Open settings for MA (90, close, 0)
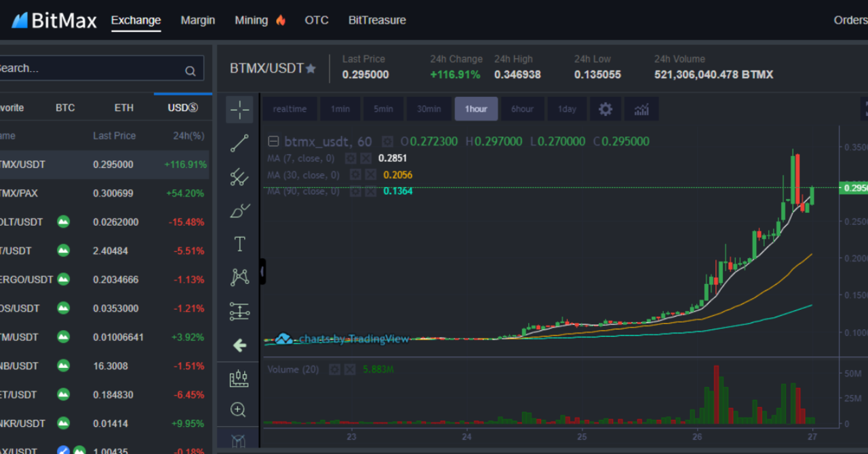 (x=355, y=191)
